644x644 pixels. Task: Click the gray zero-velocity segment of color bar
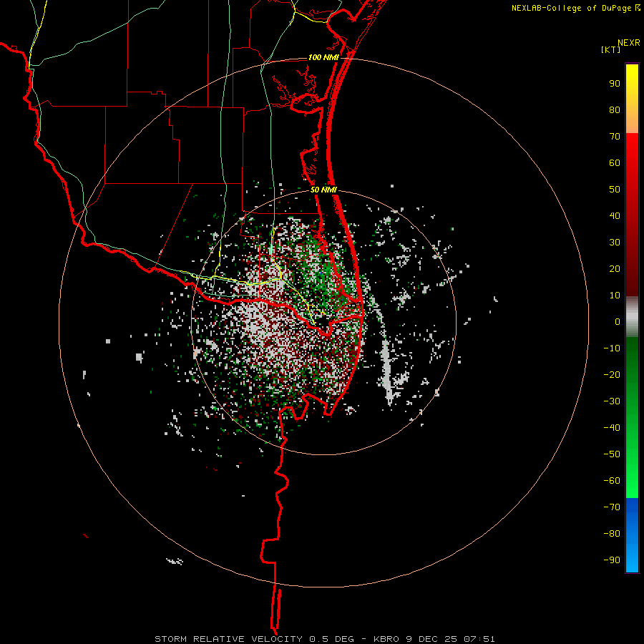tap(632, 317)
